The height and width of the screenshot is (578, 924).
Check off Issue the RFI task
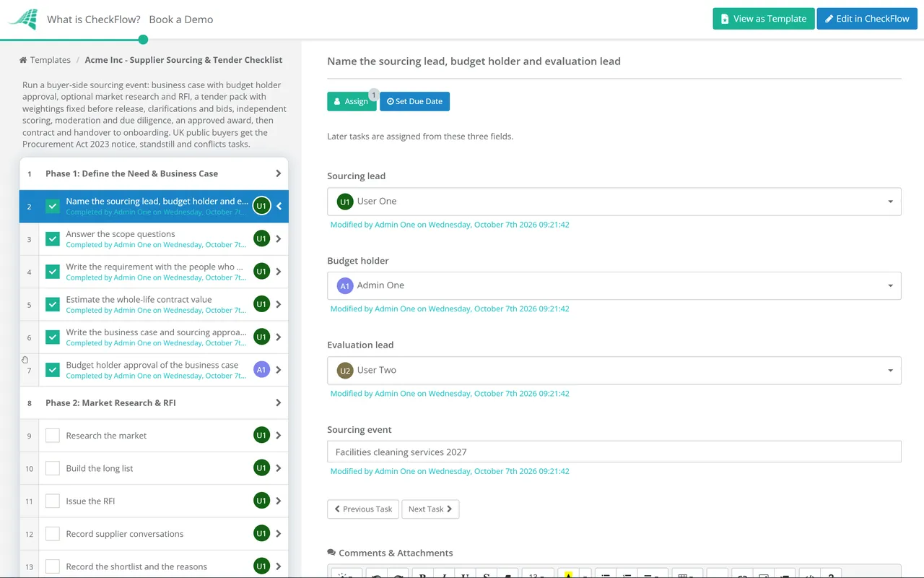(x=53, y=501)
